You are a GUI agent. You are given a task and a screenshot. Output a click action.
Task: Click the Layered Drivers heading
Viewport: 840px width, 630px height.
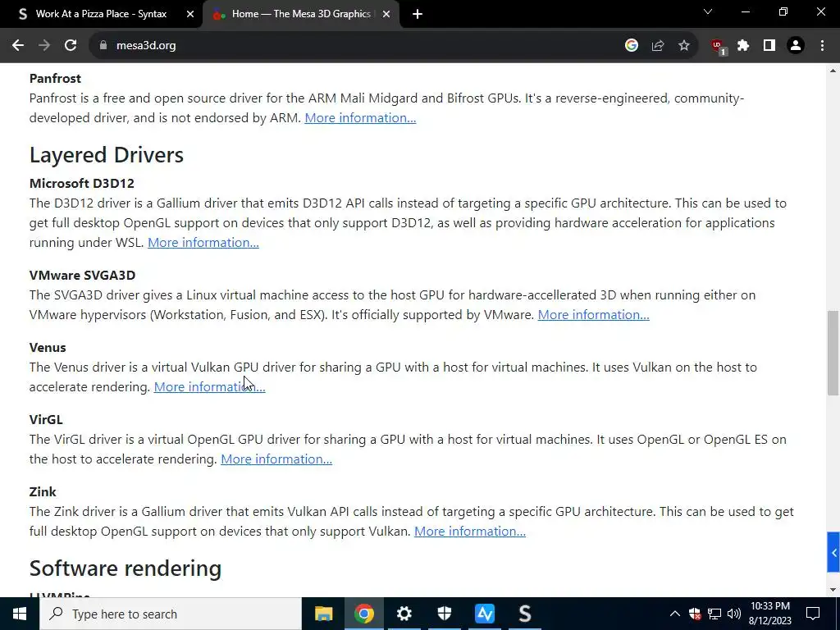(x=107, y=155)
